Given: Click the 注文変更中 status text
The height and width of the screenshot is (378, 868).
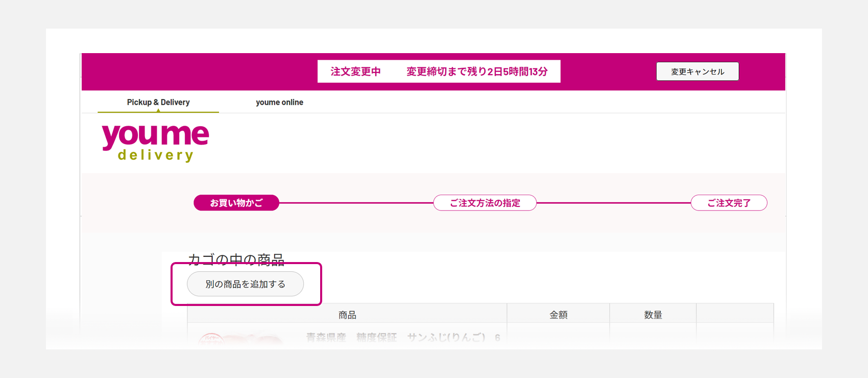Looking at the screenshot, I should [355, 72].
